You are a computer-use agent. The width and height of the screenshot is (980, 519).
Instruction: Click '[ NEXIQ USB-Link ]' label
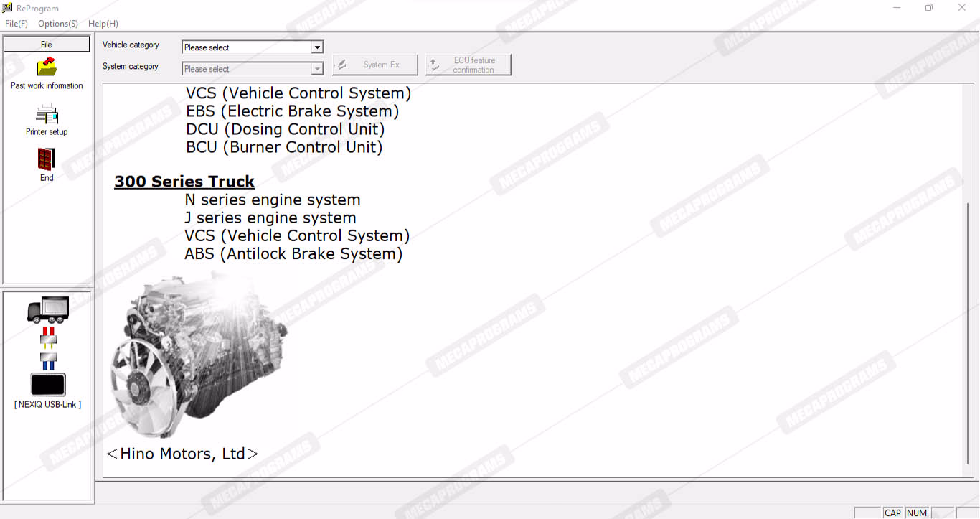[48, 405]
